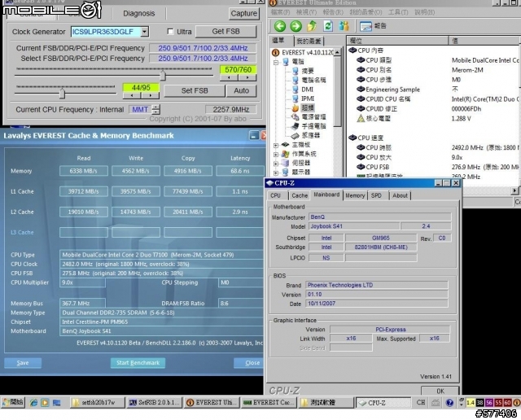Click the MMT spinner control in SetFSB
Viewport: 521px width, 420px height.
point(155,109)
